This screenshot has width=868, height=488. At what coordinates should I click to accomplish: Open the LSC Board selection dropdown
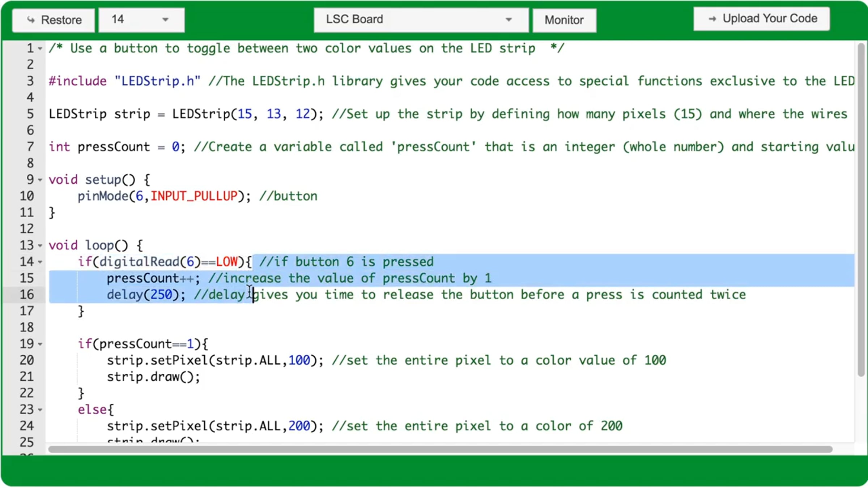(x=421, y=20)
